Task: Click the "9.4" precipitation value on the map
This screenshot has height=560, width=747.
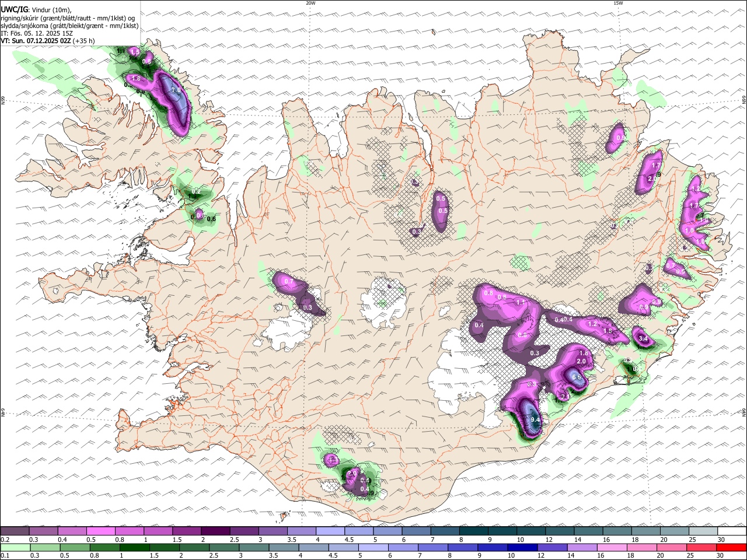Action: click(536, 419)
